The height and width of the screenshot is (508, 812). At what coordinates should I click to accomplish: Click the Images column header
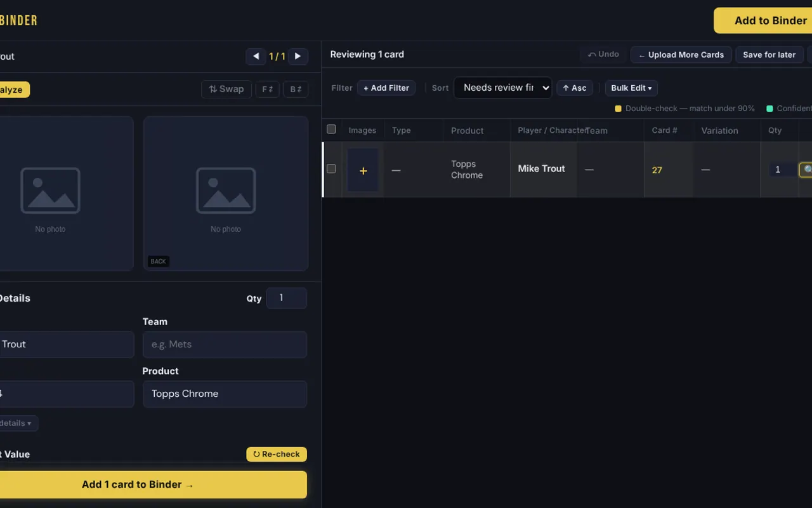(x=362, y=130)
